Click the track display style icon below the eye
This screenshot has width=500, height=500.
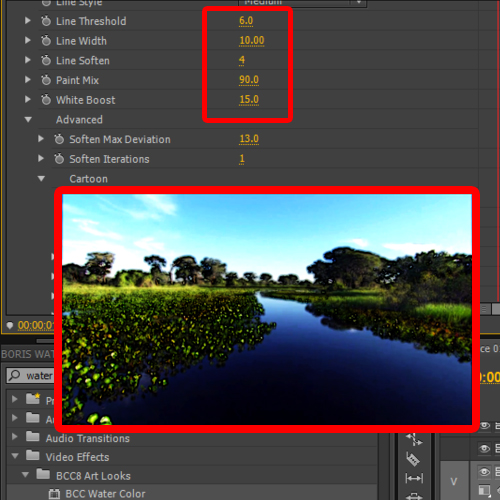484,490
